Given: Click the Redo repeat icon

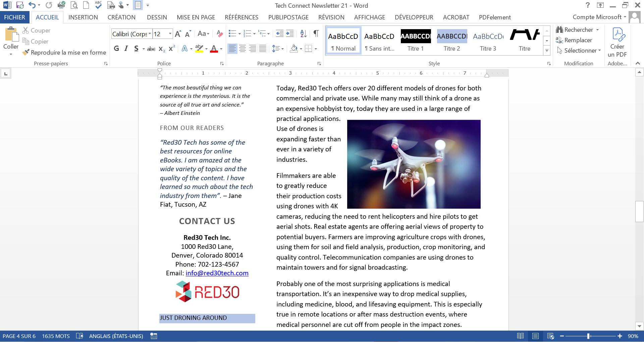Looking at the screenshot, I should [x=49, y=5].
